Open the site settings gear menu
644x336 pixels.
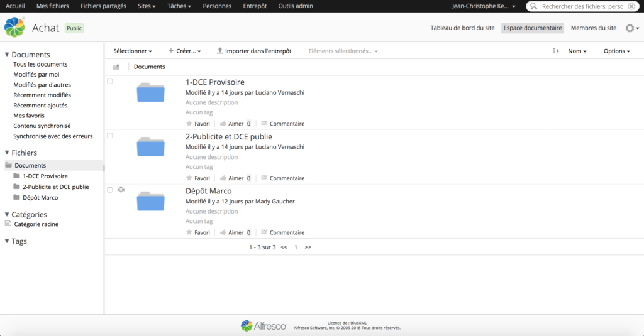(632, 28)
